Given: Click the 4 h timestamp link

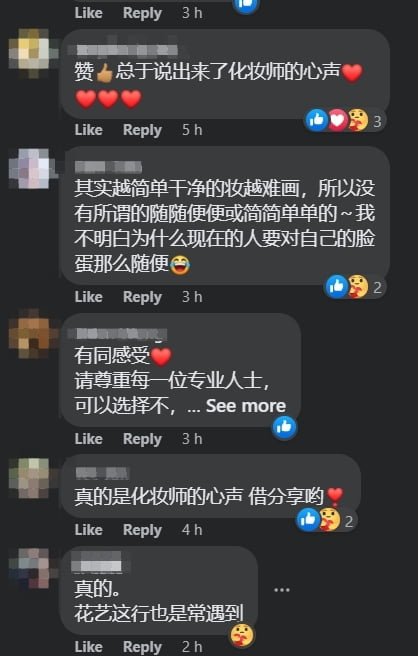Looking at the screenshot, I should pos(192,530).
